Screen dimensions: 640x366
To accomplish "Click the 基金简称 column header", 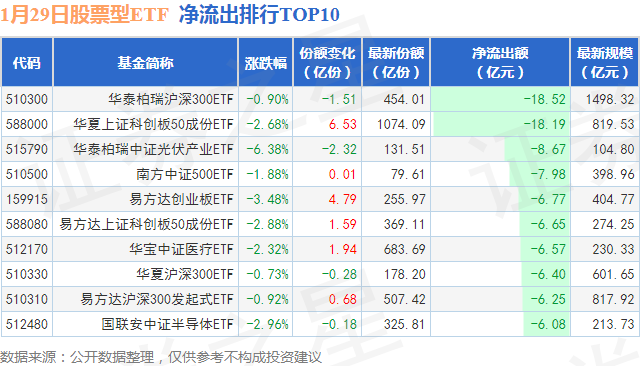I will [x=145, y=62].
